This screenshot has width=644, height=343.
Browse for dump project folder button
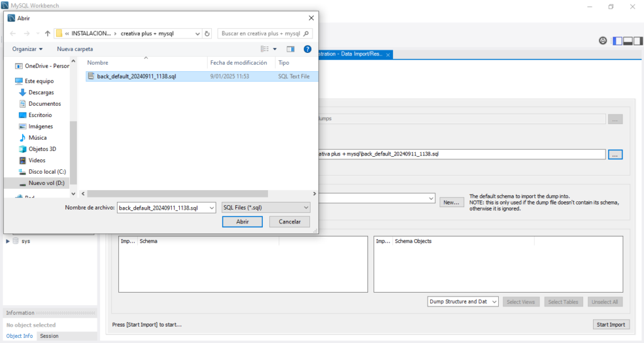tap(615, 119)
